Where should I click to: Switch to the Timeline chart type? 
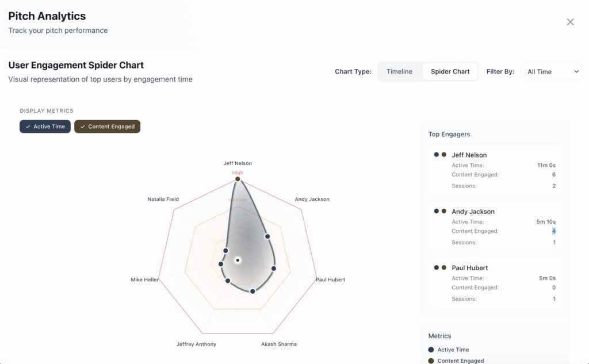coord(399,72)
